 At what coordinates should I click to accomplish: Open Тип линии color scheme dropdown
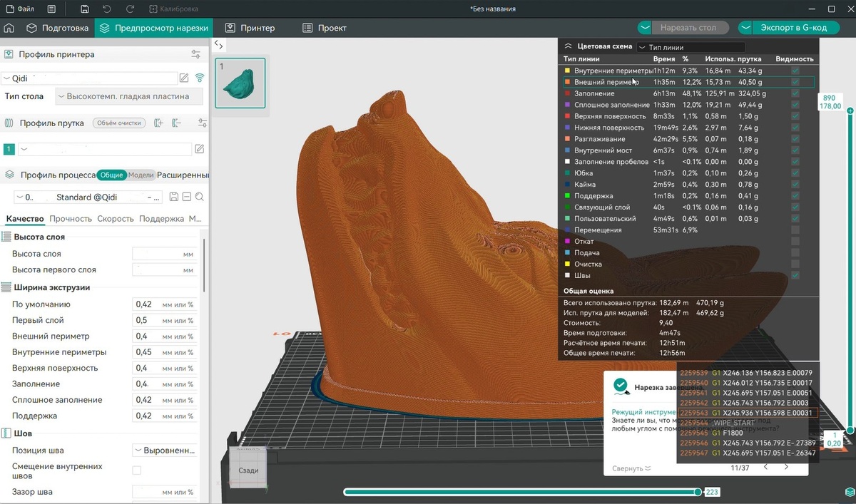690,47
